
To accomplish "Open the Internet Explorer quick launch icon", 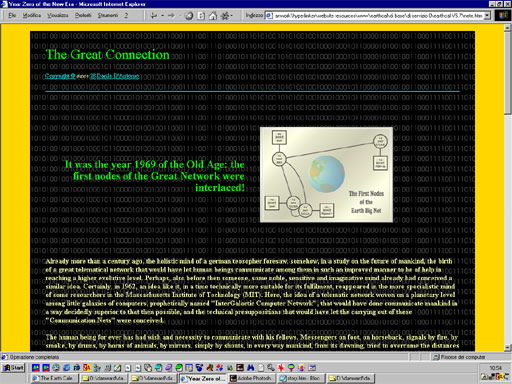I will 66,367.
